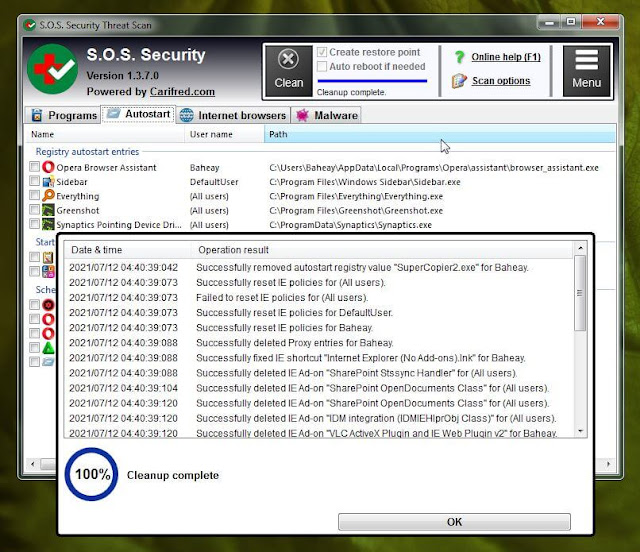Viewport: 640px width, 552px height.
Task: Click the Everything magnifier icon
Action: [48, 196]
